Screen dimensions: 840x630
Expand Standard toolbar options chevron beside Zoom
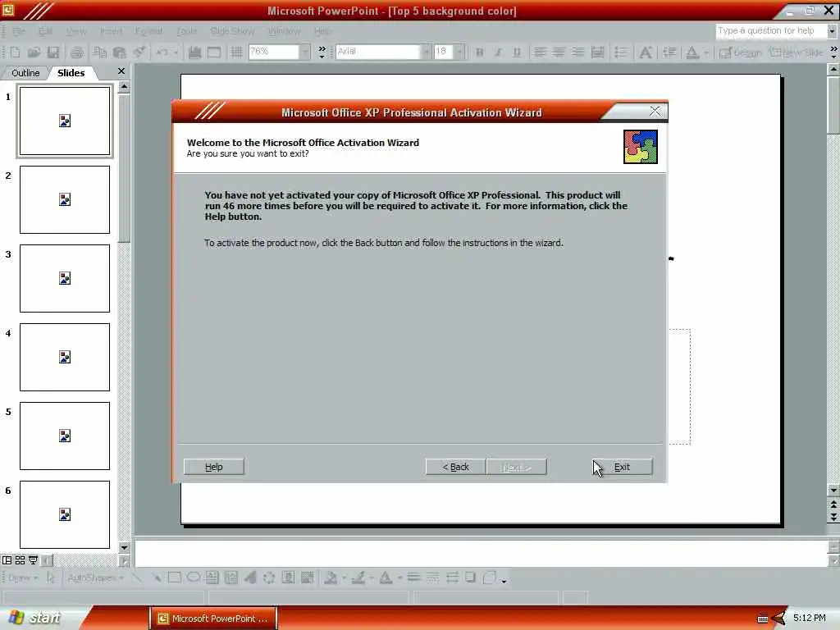click(x=322, y=52)
